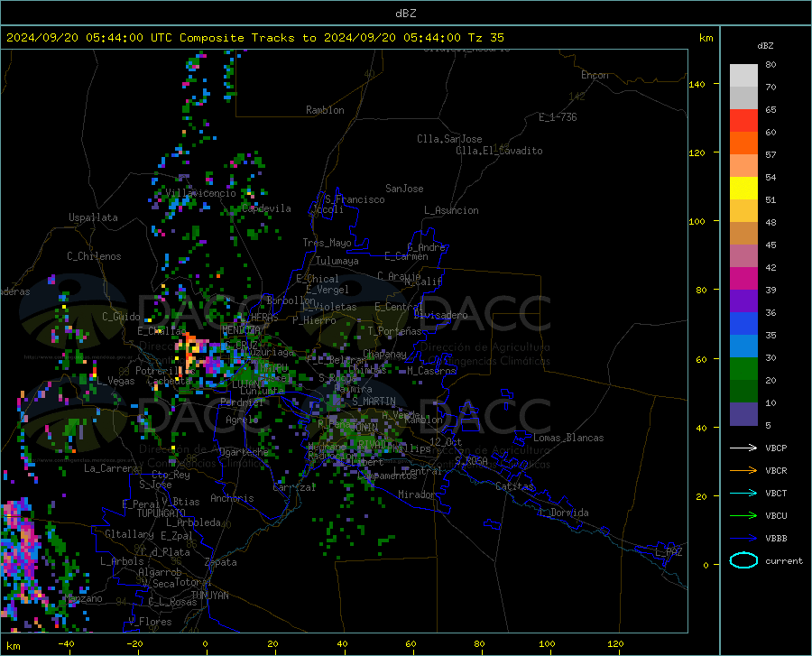Click the 'km' label at top right of map
The width and height of the screenshot is (812, 656).
click(706, 38)
